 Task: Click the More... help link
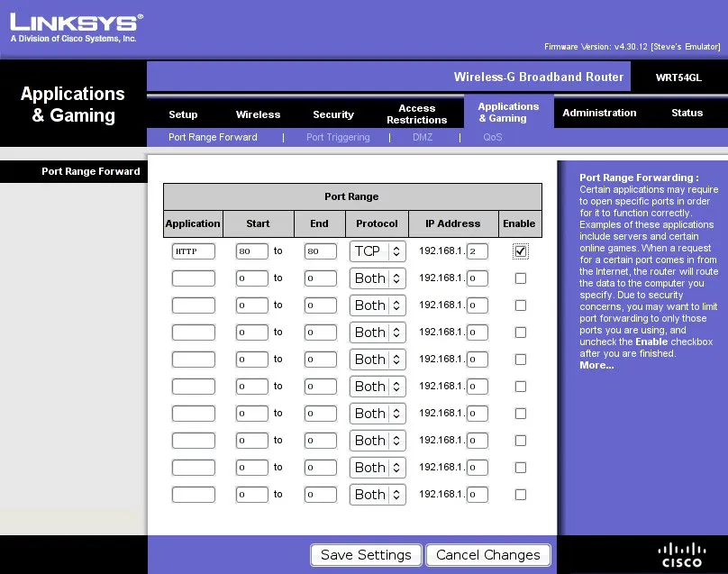pyautogui.click(x=596, y=365)
